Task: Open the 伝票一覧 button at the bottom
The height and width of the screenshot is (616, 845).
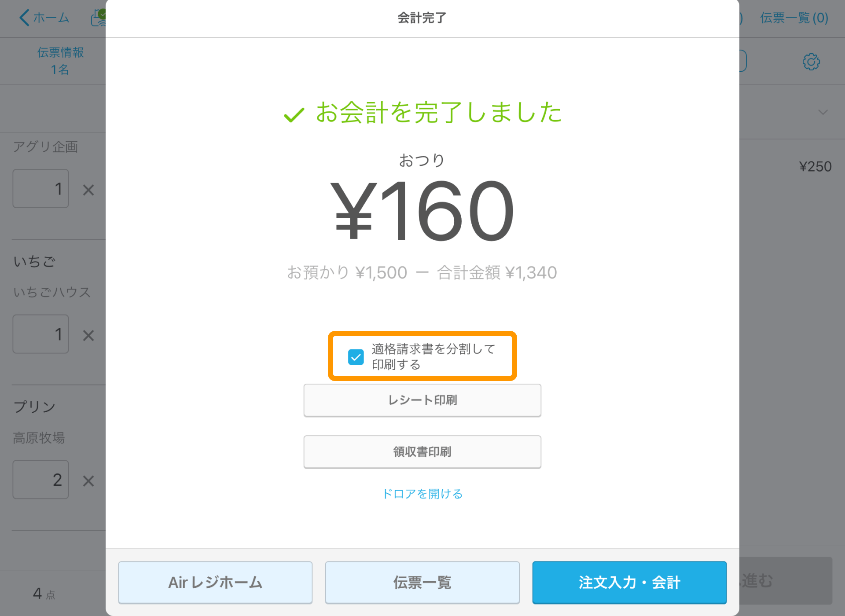Action: [422, 582]
